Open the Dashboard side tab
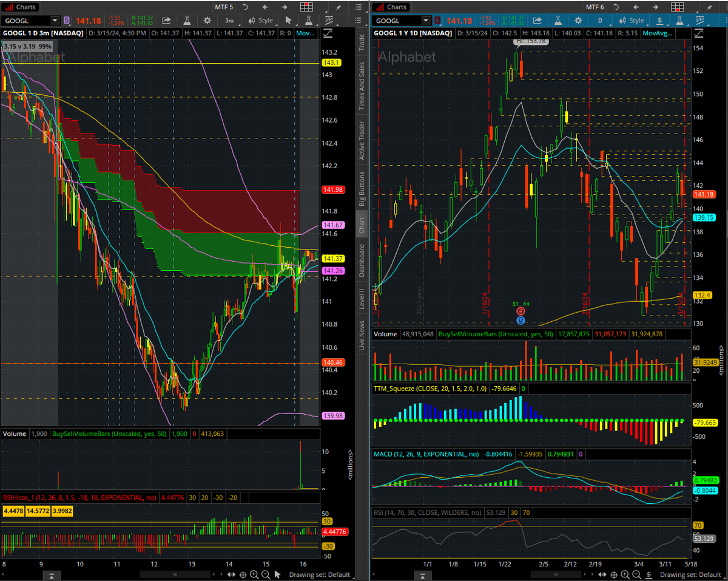This screenshot has height=581, width=728. [x=362, y=260]
